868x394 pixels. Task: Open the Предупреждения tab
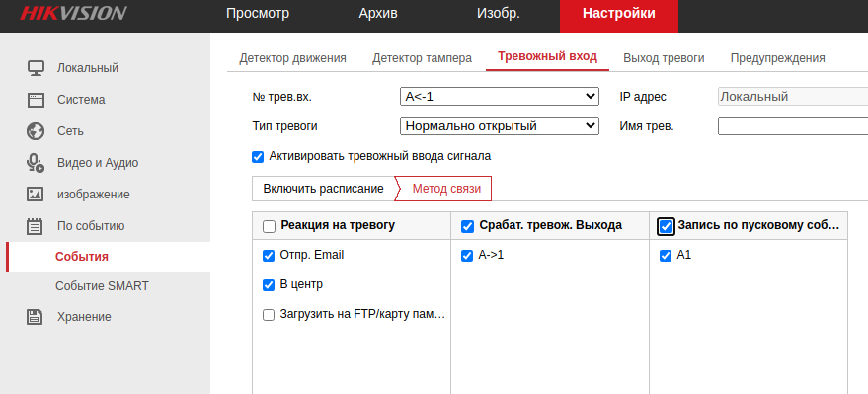777,58
